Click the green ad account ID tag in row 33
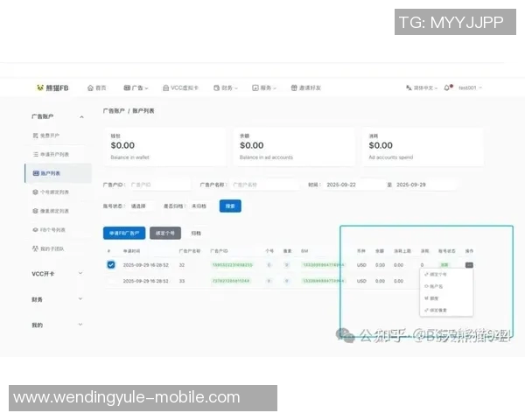 pos(231,281)
